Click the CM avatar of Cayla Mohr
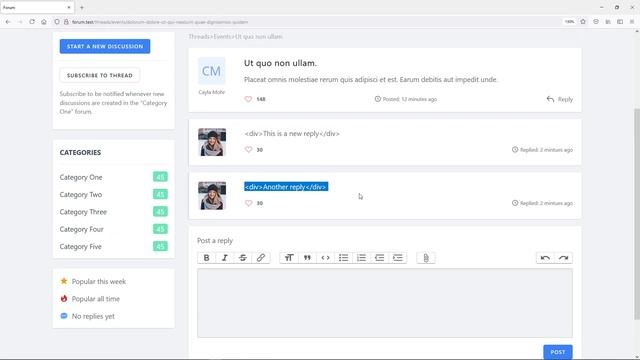The height and width of the screenshot is (360, 640). [x=211, y=71]
